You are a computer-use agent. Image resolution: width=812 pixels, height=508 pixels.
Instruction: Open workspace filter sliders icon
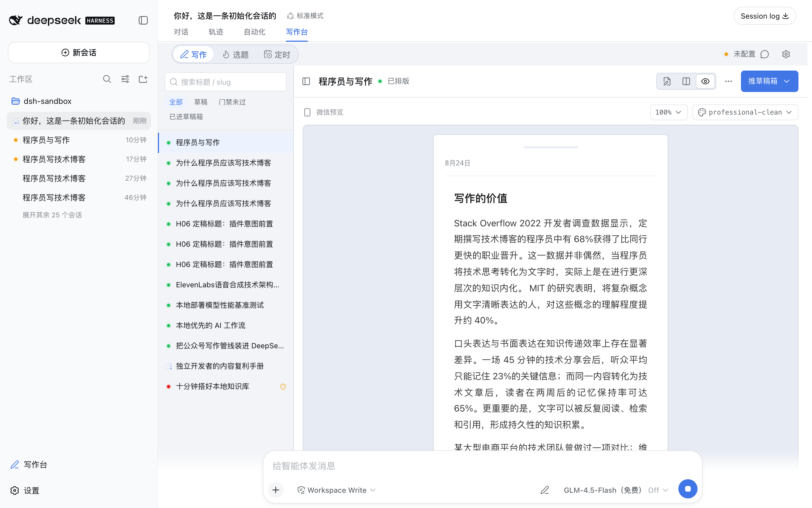125,79
